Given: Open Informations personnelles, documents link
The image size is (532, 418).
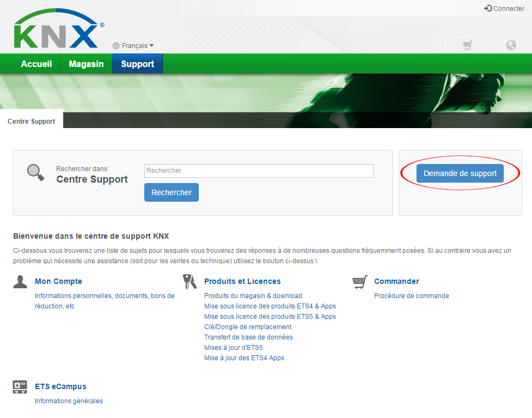Looking at the screenshot, I should (105, 301).
